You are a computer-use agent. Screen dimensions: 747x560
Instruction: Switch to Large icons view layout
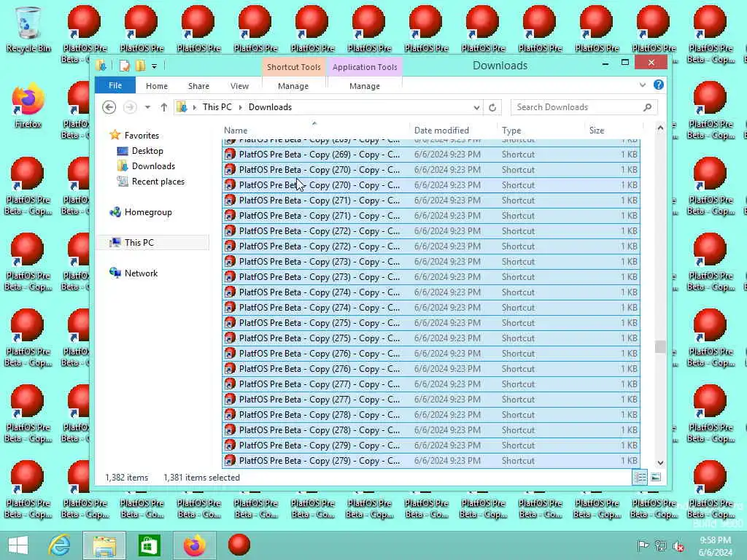pyautogui.click(x=656, y=477)
